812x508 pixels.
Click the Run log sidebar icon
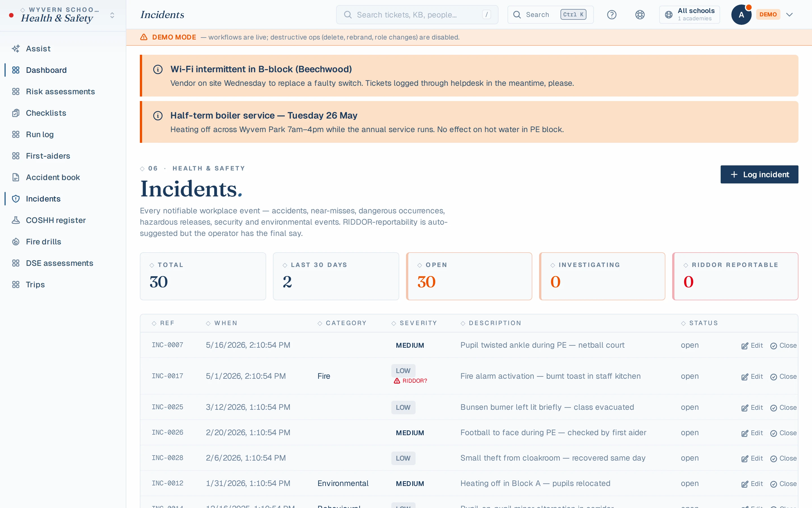click(x=16, y=135)
